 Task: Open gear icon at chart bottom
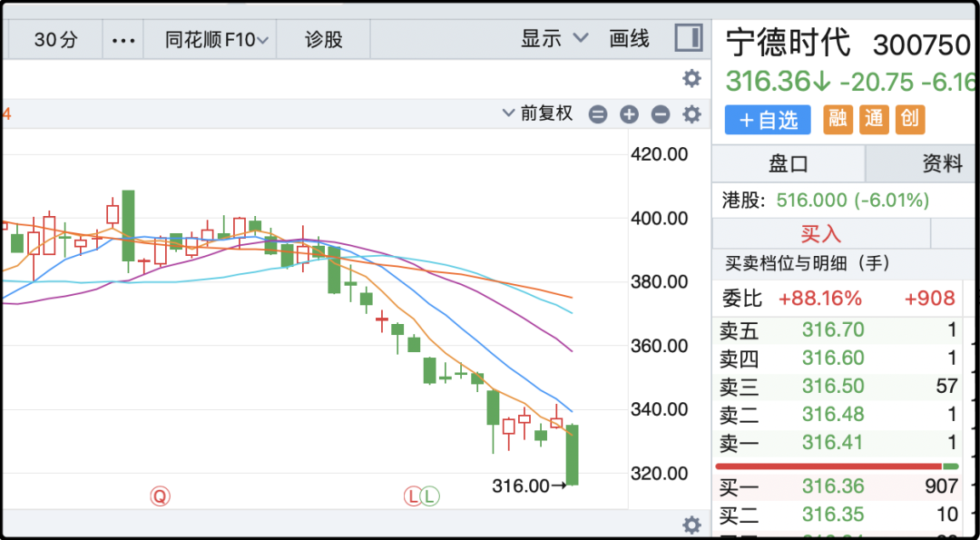pyautogui.click(x=691, y=524)
